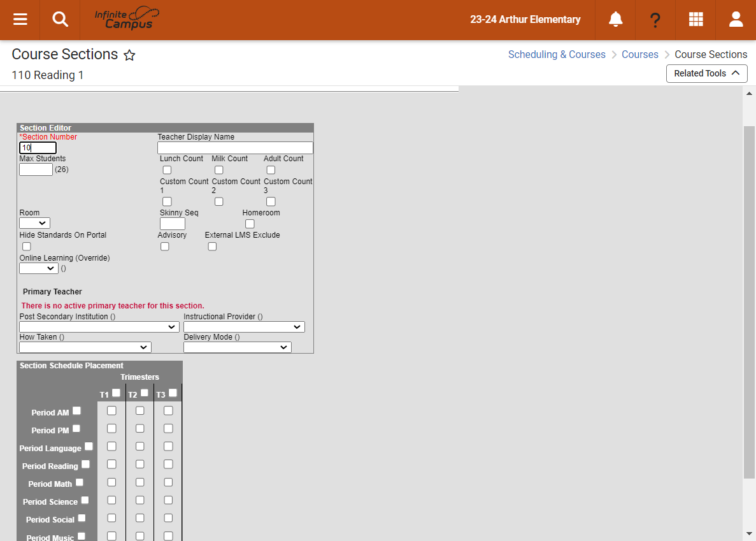Place Period Reading in T3
This screenshot has width=756, height=541.
pos(168,465)
